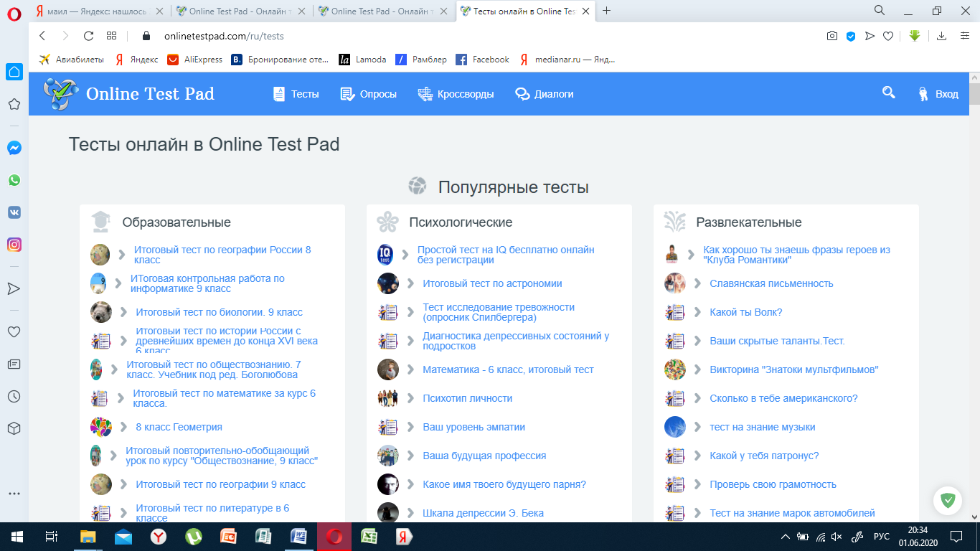Open 'тест на знание музыки'
The width and height of the screenshot is (980, 551).
pyautogui.click(x=763, y=427)
